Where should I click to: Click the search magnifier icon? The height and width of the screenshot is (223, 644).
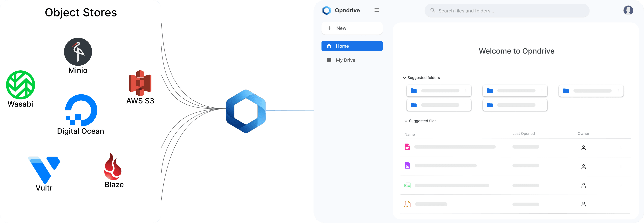pyautogui.click(x=433, y=11)
